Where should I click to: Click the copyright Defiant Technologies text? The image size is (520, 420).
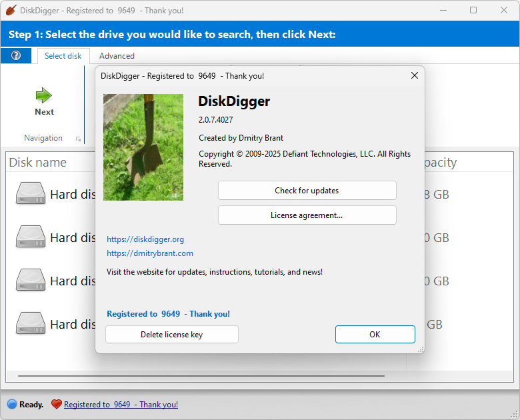click(x=305, y=159)
